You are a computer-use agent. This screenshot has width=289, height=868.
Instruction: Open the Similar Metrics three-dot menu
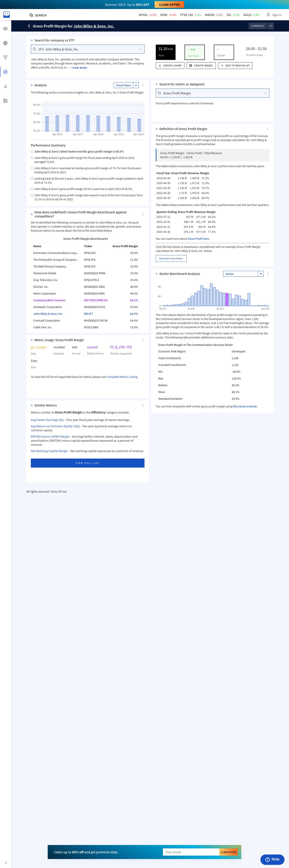(x=143, y=405)
